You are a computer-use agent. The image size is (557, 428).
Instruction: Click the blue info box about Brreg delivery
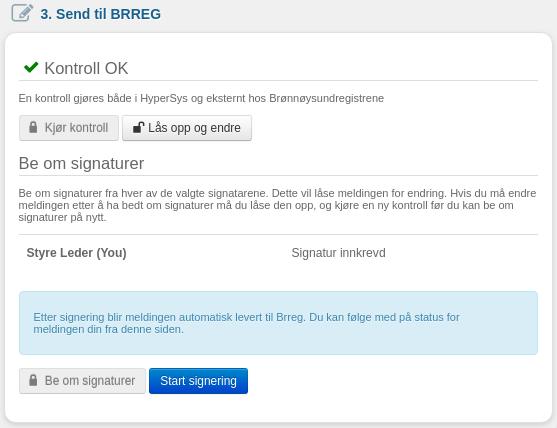278,323
